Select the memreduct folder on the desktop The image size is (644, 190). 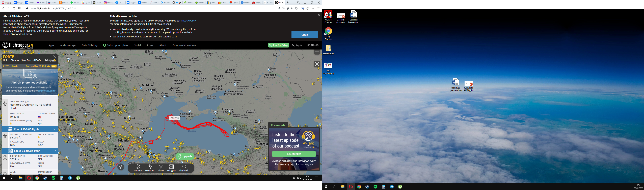(x=328, y=50)
